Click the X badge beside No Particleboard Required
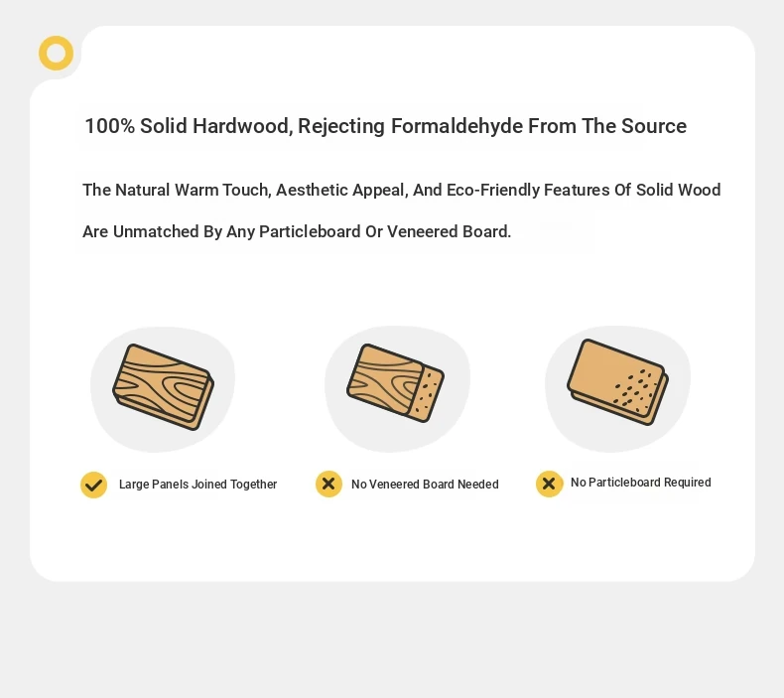Image resolution: width=784 pixels, height=698 pixels. (x=549, y=484)
